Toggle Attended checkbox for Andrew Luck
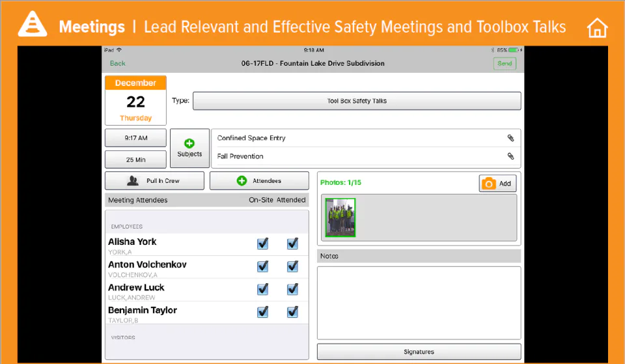The image size is (625, 364). pos(292,289)
